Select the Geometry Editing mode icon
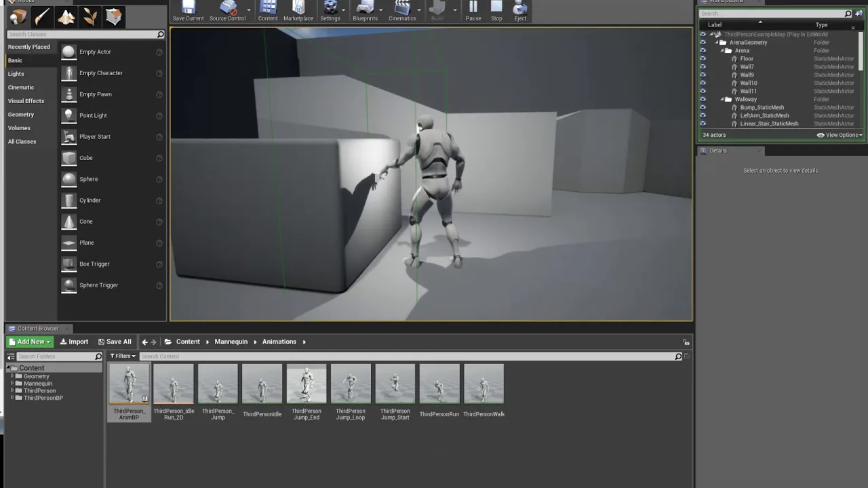This screenshot has width=868, height=488. coord(113,17)
